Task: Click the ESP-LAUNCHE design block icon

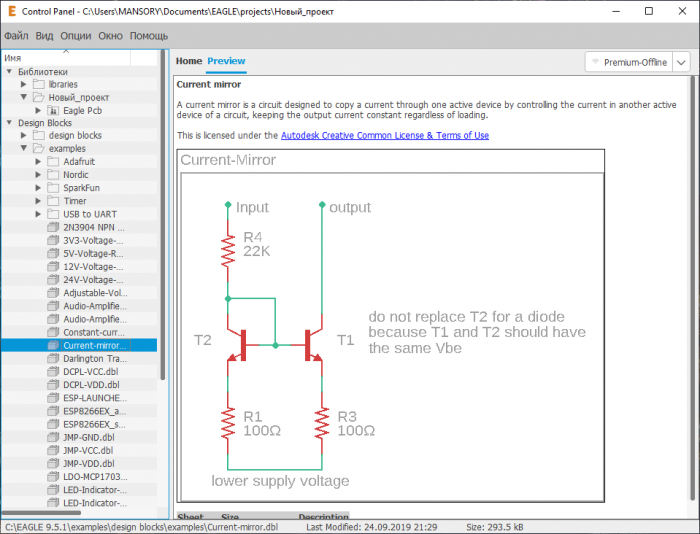Action: coord(54,397)
